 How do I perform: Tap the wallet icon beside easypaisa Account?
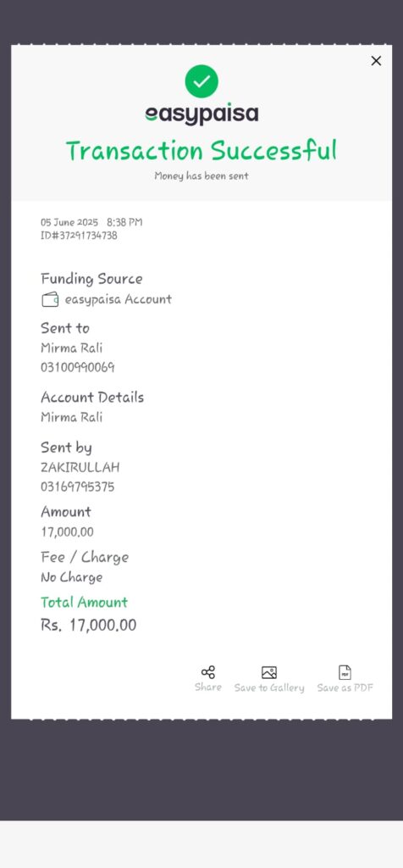(50, 299)
